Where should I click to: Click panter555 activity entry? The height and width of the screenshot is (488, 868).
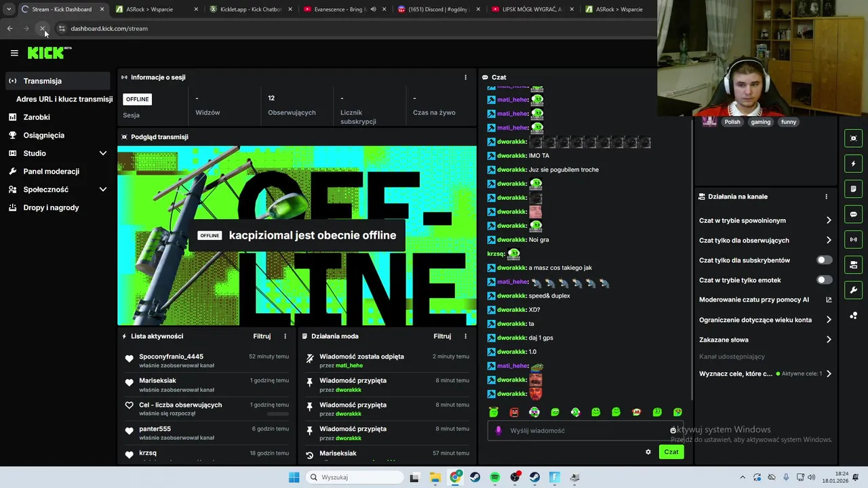pyautogui.click(x=207, y=433)
